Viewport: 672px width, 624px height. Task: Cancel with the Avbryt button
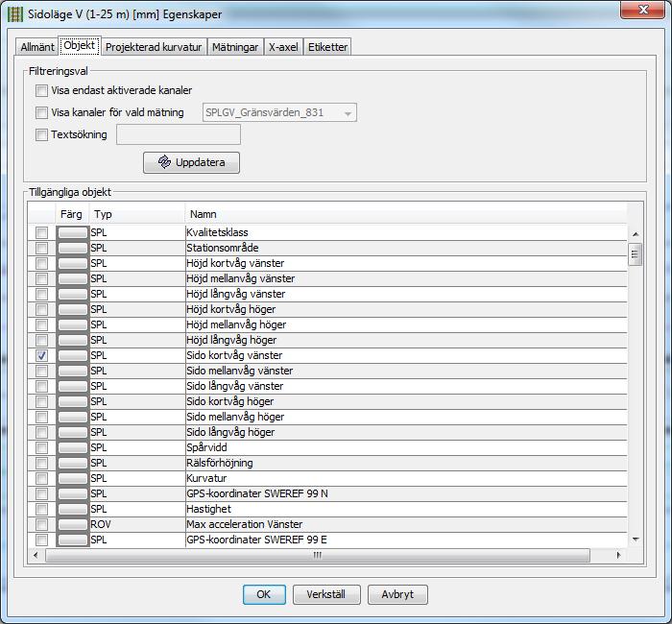[397, 594]
